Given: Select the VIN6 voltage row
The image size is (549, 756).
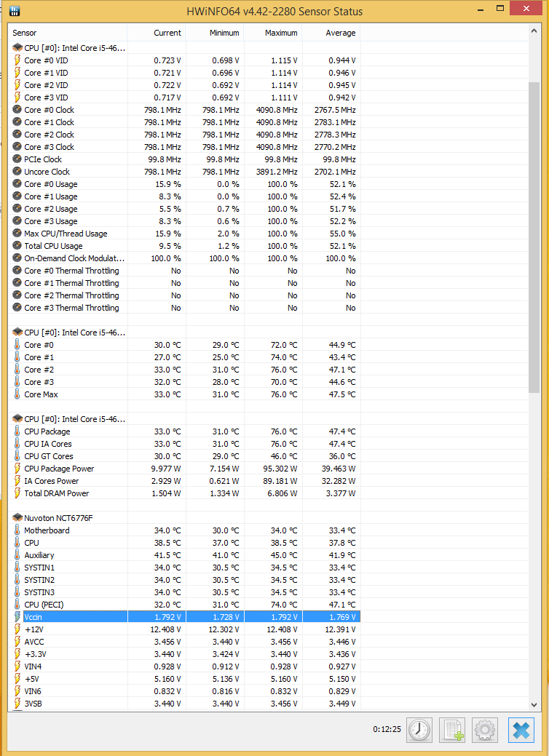Looking at the screenshot, I should click(x=184, y=691).
